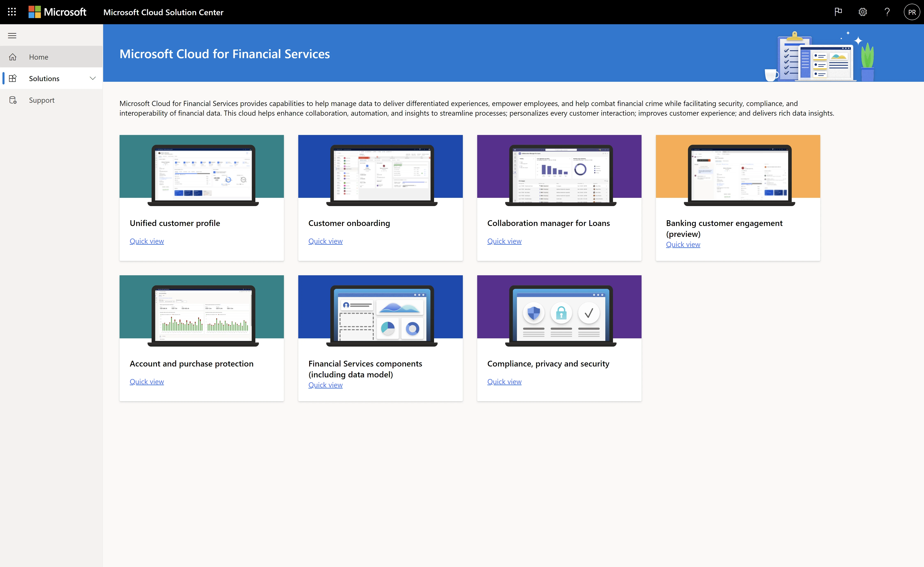Open Quick view for Customer onboarding
924x567 pixels.
pyautogui.click(x=325, y=241)
